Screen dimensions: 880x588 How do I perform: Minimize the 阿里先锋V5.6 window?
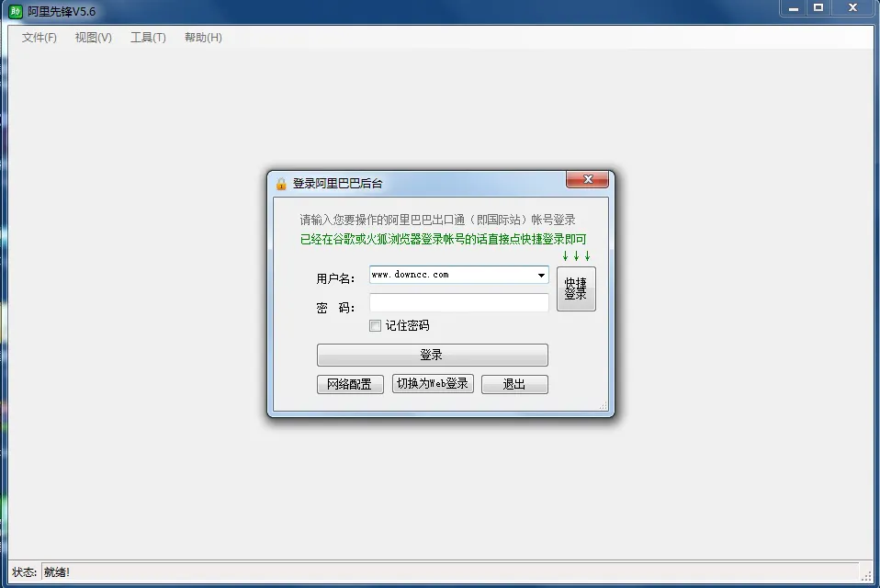[794, 8]
